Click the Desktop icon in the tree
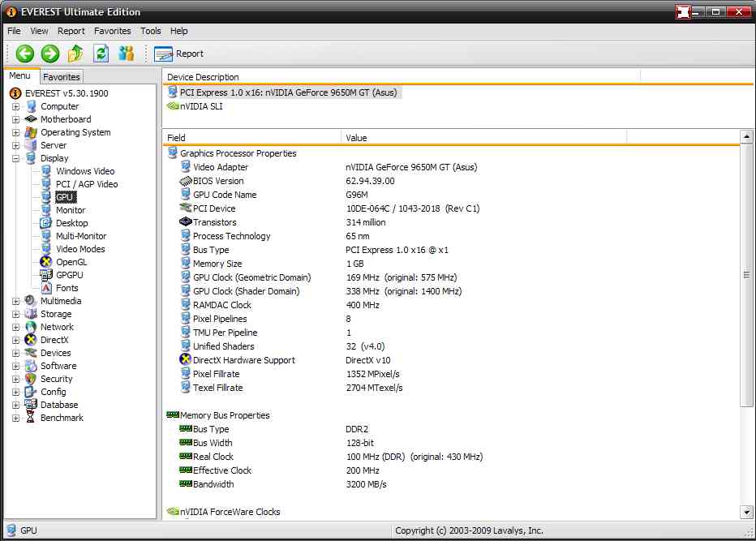Screen dimensions: 756x541 [x=45, y=223]
